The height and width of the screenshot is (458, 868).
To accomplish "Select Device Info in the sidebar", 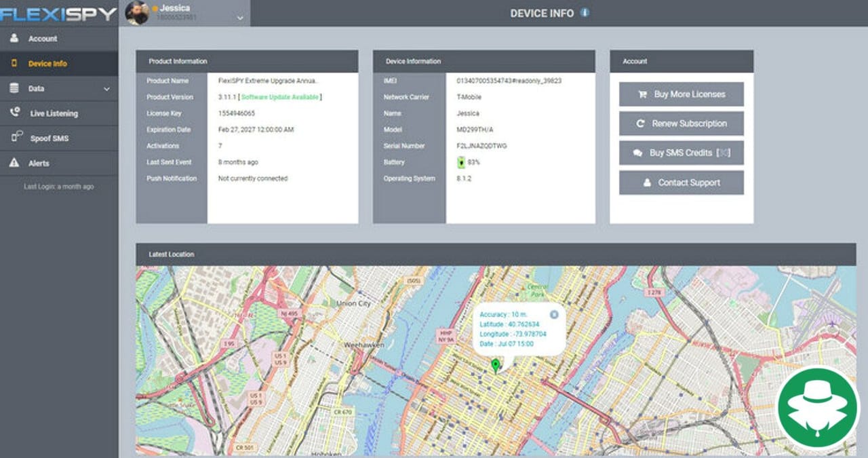I will point(47,64).
